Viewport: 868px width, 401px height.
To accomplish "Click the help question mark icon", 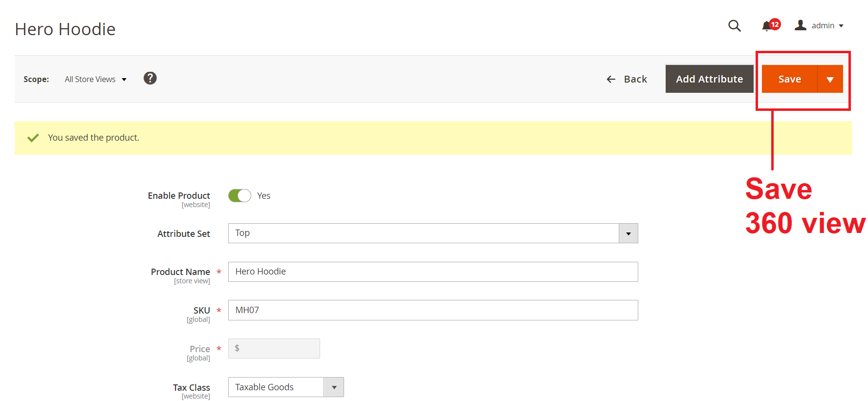I will click(x=150, y=78).
